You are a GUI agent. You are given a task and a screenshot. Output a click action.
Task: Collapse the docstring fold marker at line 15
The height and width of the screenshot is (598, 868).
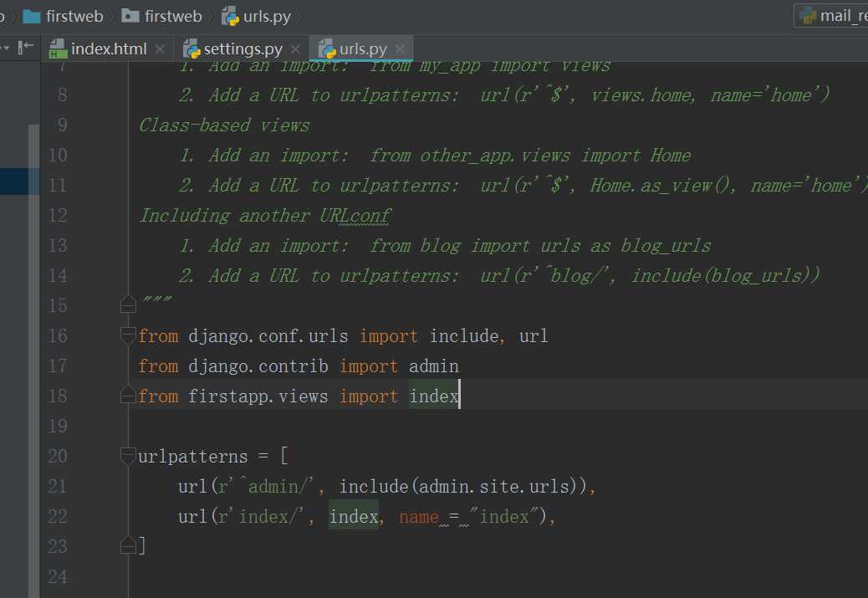tap(128, 304)
